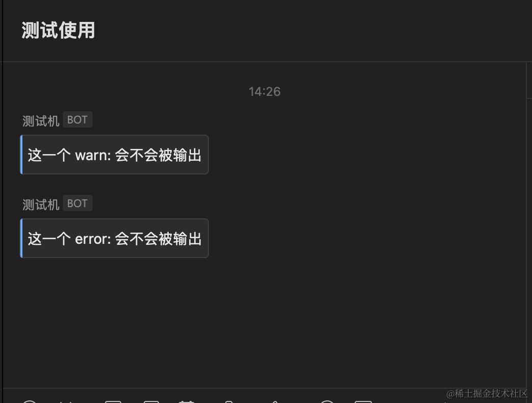Click the last square icon in the bottom toolbar
This screenshot has width=532, height=403.
point(363,401)
